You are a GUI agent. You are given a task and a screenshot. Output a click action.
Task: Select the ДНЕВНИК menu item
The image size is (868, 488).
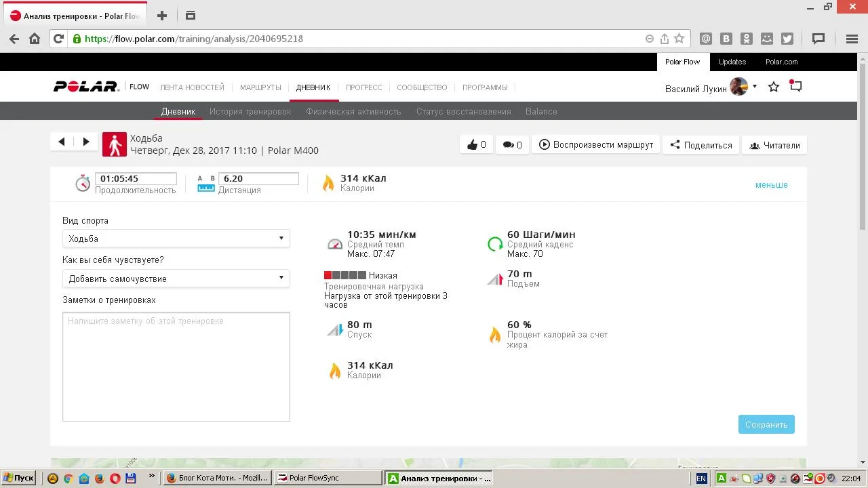tap(313, 87)
